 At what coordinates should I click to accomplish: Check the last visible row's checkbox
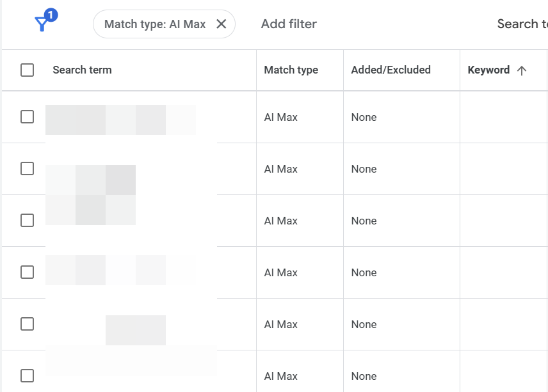tap(27, 376)
